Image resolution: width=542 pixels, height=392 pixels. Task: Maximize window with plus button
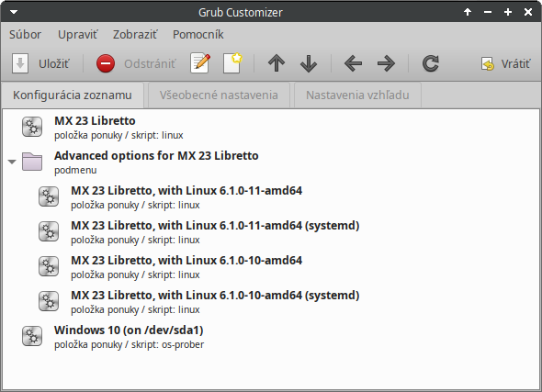508,12
